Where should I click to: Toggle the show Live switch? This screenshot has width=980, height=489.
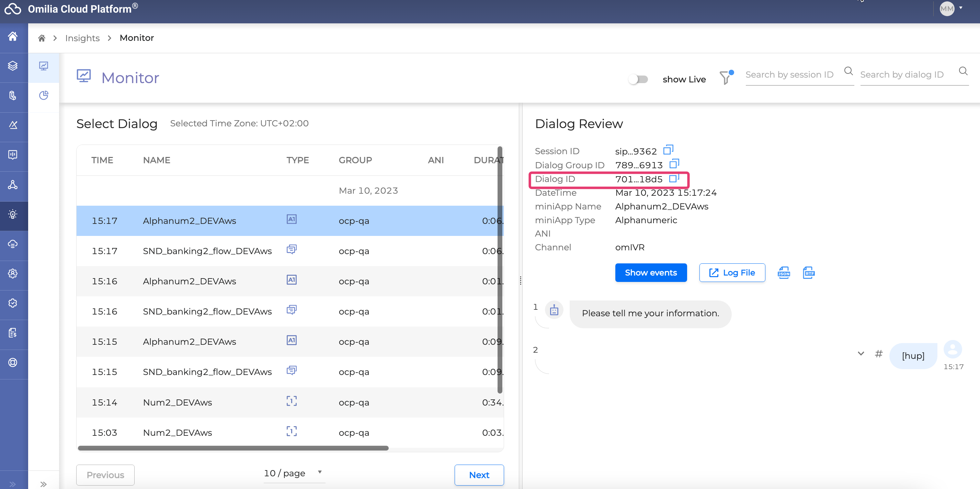pos(638,79)
